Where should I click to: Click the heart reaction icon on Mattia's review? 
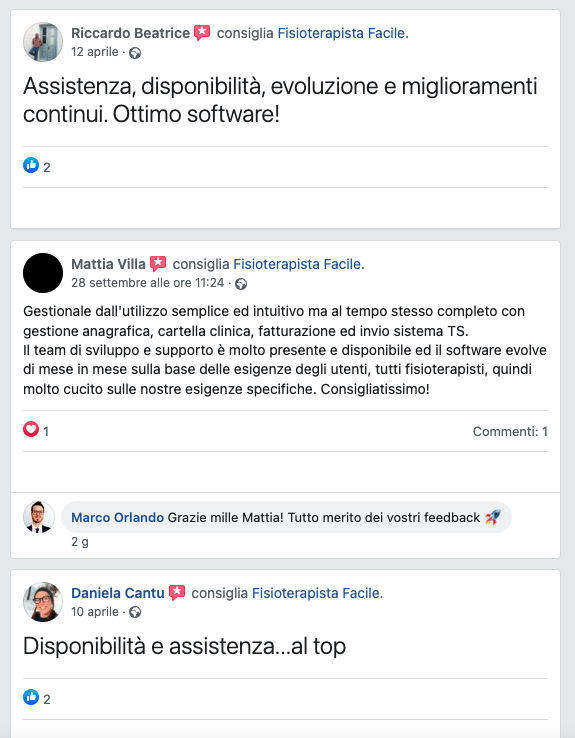pyautogui.click(x=31, y=429)
